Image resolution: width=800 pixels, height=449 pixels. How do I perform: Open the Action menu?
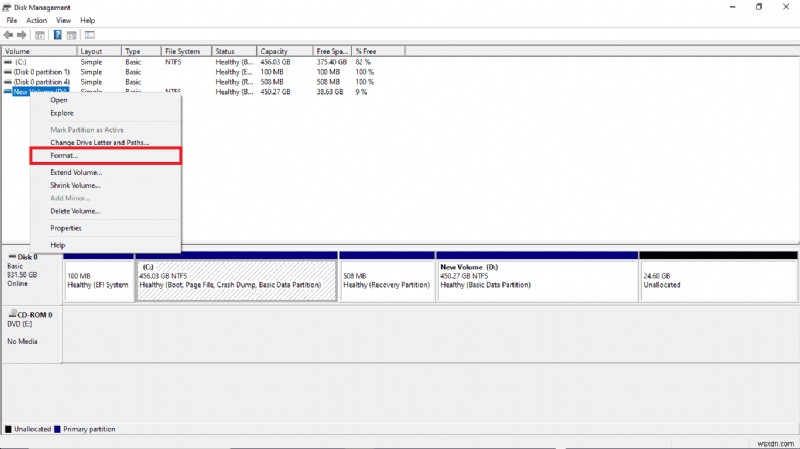36,20
